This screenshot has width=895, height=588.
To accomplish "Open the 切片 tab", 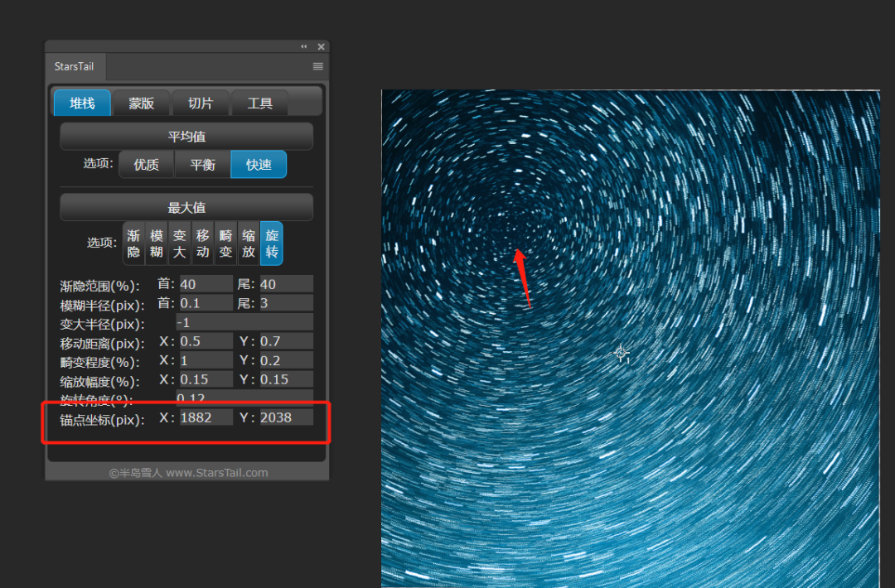I will coord(201,104).
